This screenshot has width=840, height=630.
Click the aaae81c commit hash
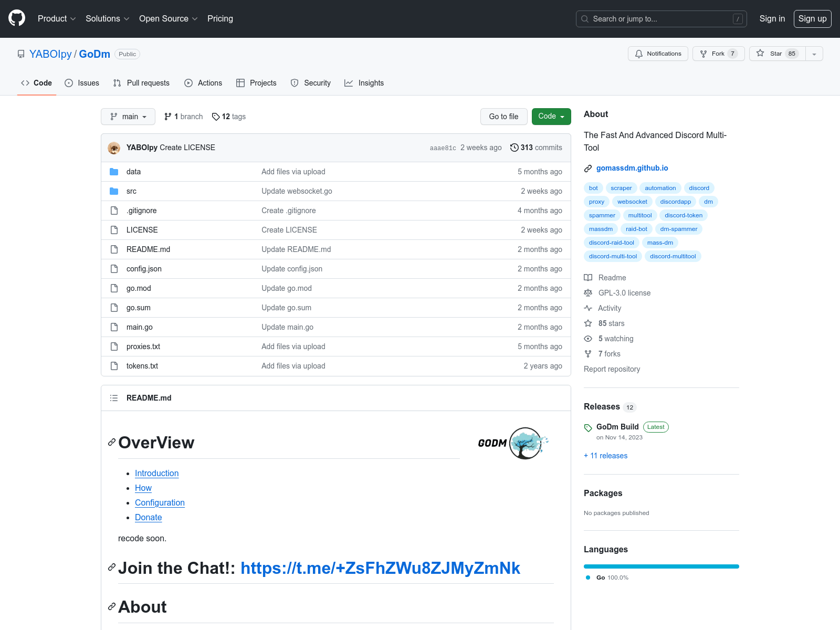coord(443,148)
